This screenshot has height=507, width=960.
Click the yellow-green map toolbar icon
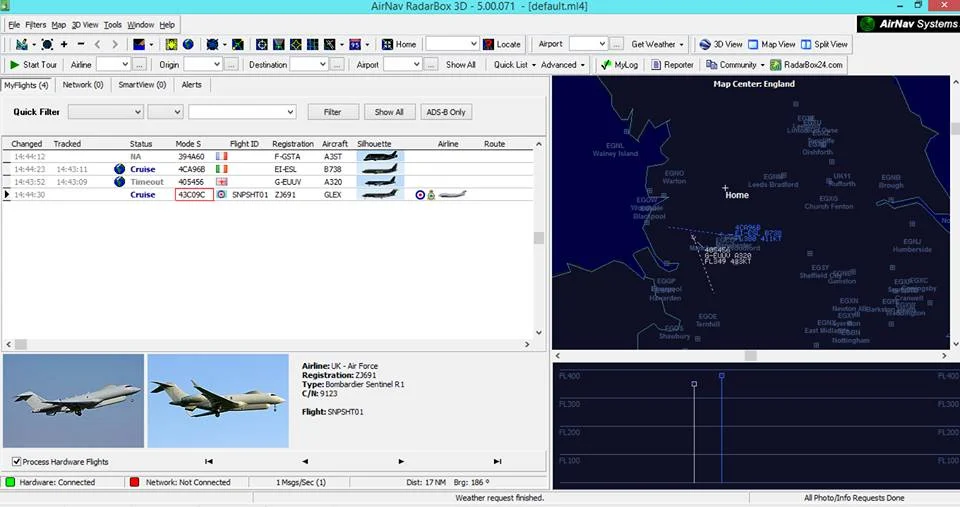click(171, 44)
